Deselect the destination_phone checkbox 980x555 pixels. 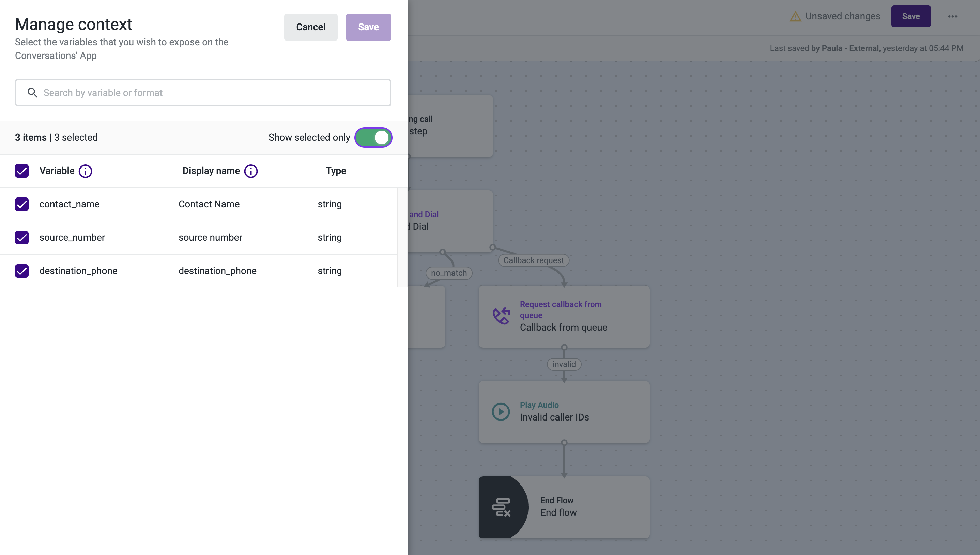click(22, 271)
